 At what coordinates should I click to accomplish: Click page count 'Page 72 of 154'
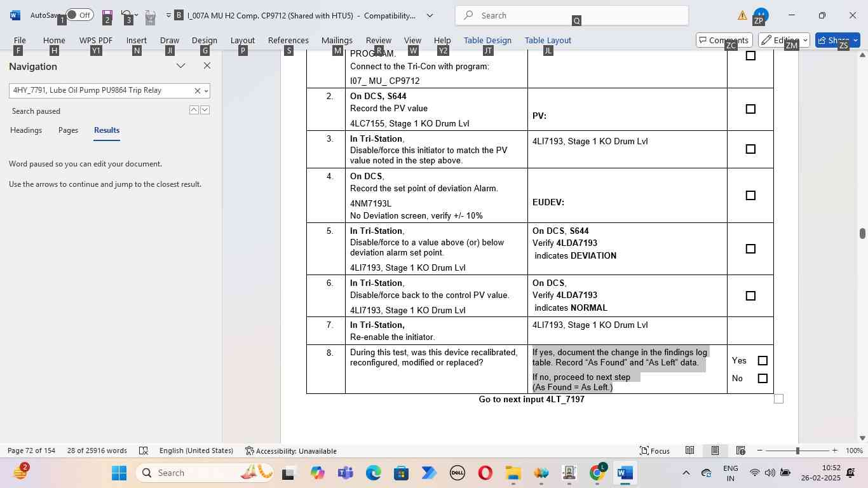coord(31,451)
